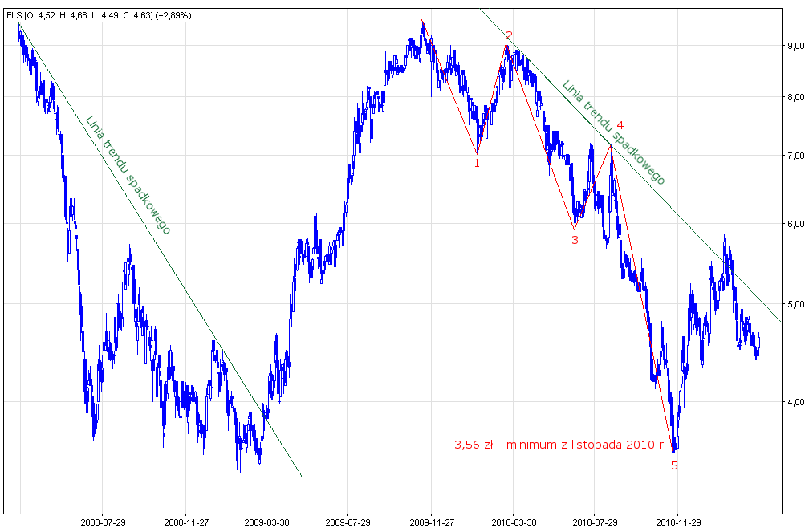Click the 2008-11-27 date axis label
The height and width of the screenshot is (532, 809).
coord(186,522)
